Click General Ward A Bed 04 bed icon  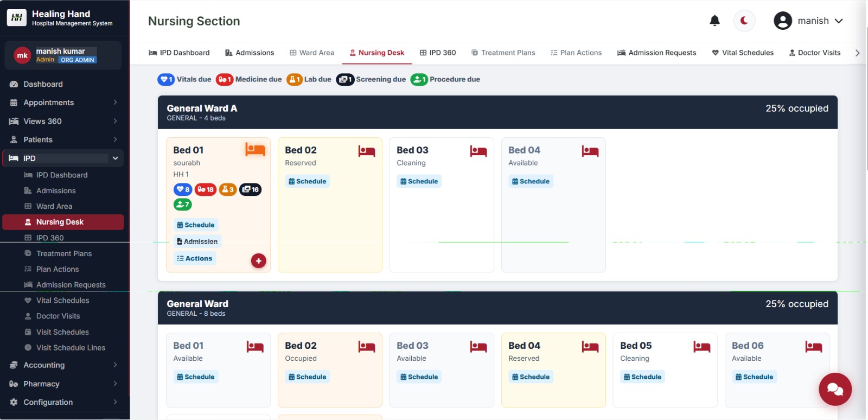590,151
